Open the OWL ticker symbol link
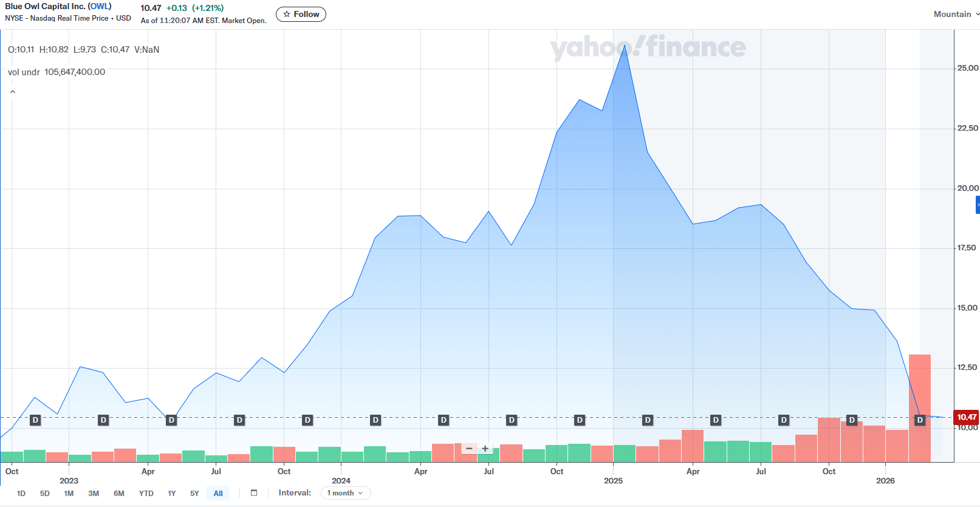980x507 pixels. tap(100, 6)
